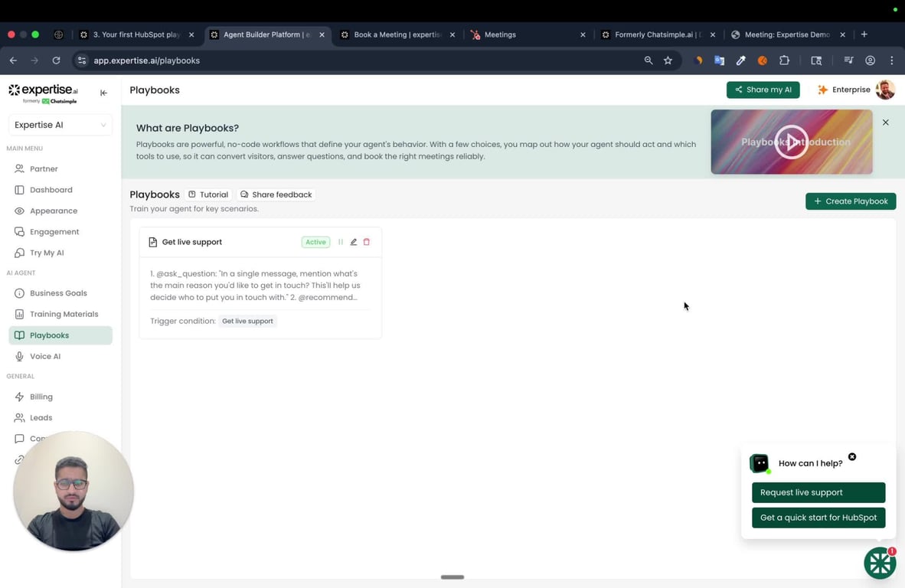The width and height of the screenshot is (905, 588).
Task: Click the bottom handle bar of page
Action: pyautogui.click(x=452, y=577)
